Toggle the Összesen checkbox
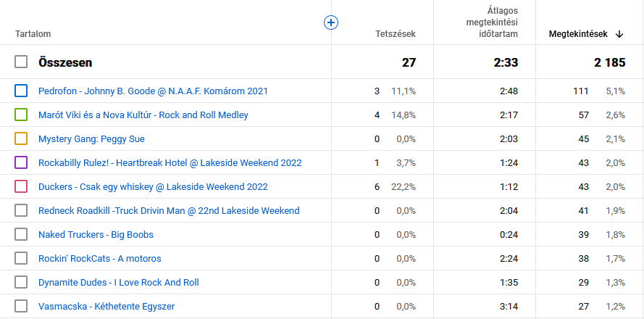 (21, 62)
